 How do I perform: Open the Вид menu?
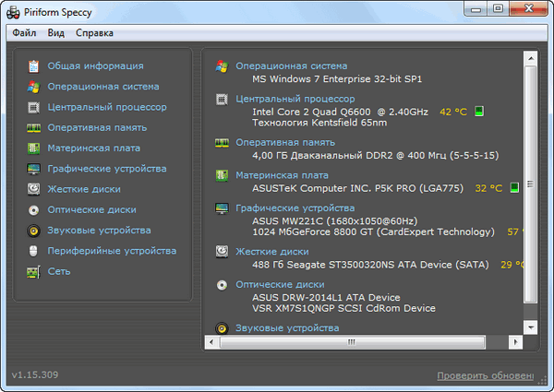point(56,33)
